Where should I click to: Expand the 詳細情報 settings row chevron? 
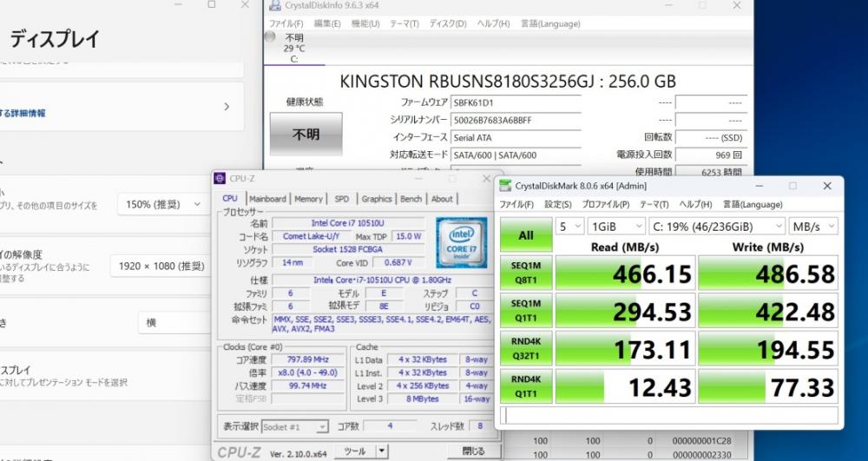[x=227, y=107]
